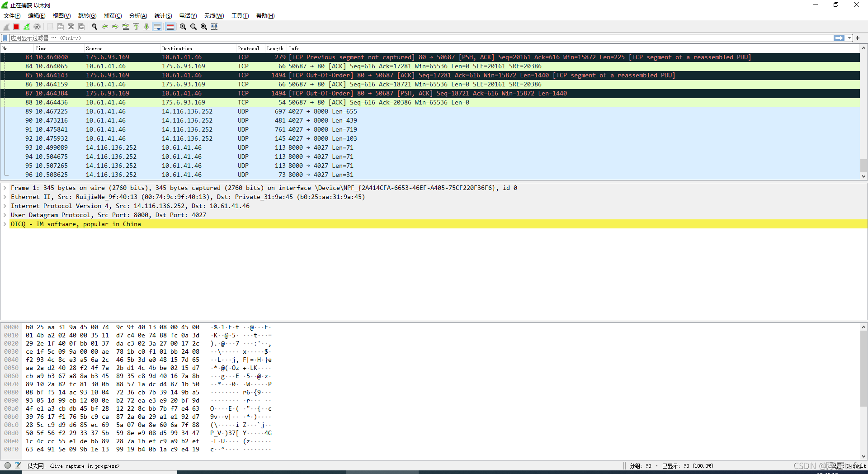Open capture options gear icon
Image resolution: width=868 pixels, height=474 pixels.
point(37,27)
